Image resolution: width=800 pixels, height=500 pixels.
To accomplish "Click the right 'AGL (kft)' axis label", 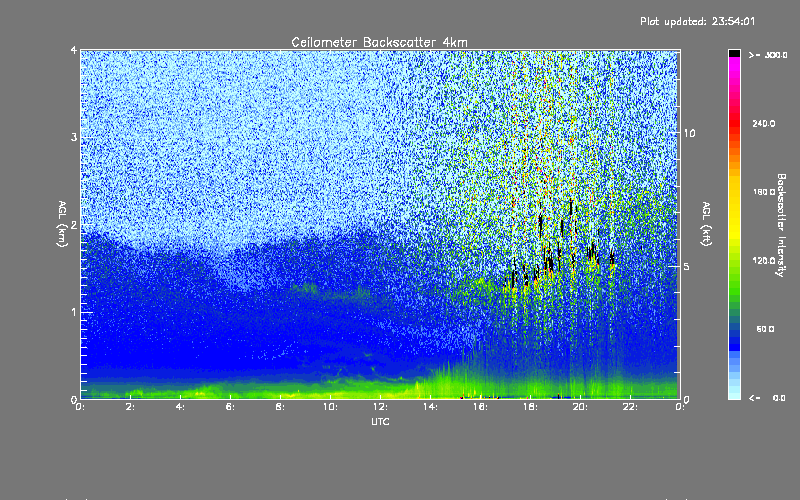I will coord(706,224).
